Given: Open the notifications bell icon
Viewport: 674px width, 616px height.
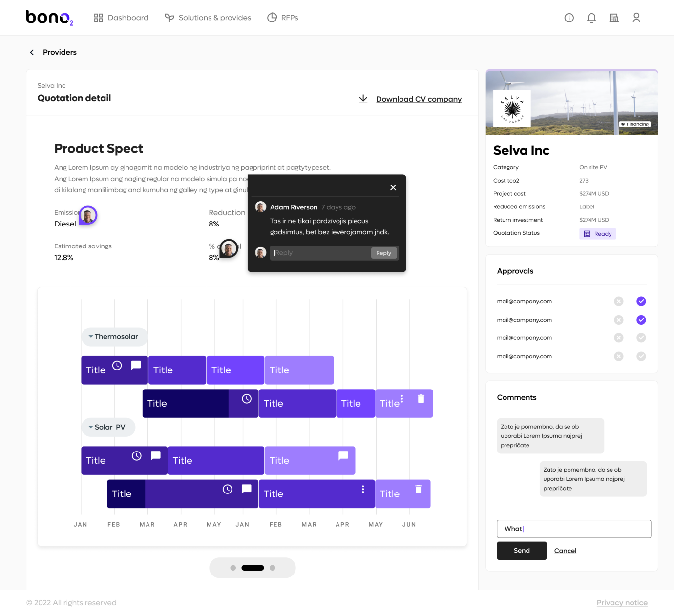Looking at the screenshot, I should click(x=591, y=18).
